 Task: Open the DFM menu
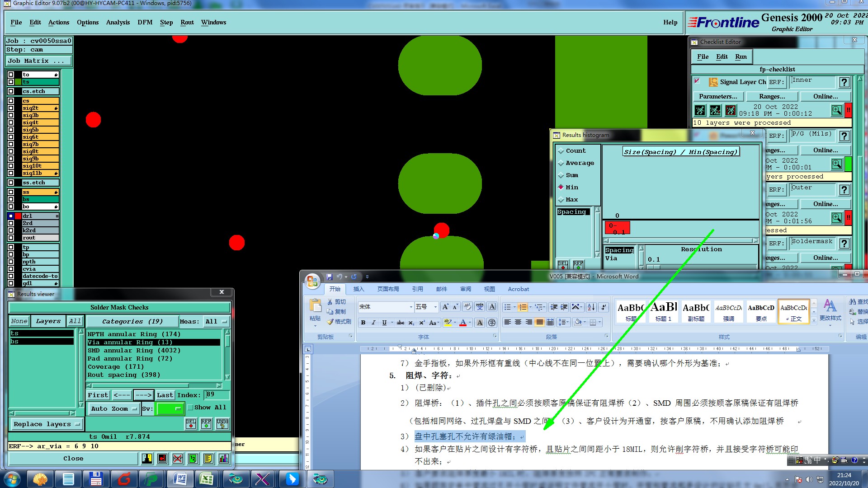click(145, 22)
